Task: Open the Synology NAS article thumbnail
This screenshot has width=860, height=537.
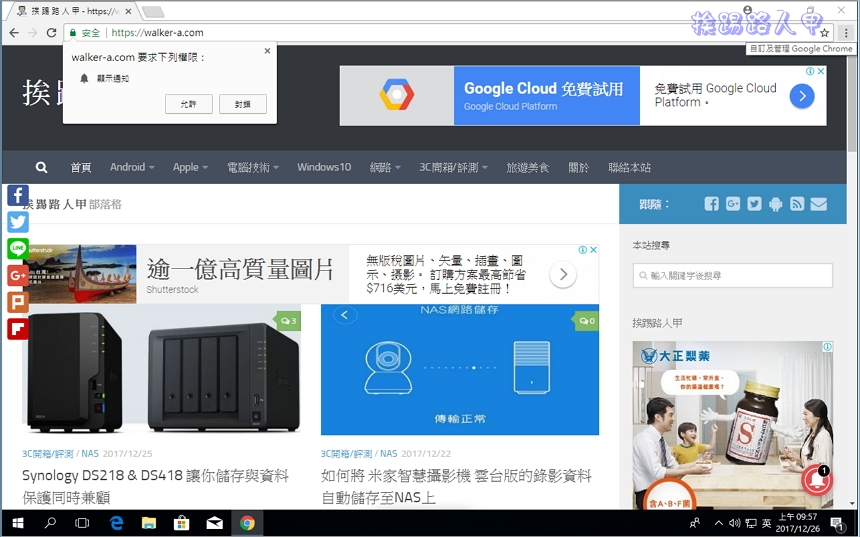Action: [x=161, y=370]
